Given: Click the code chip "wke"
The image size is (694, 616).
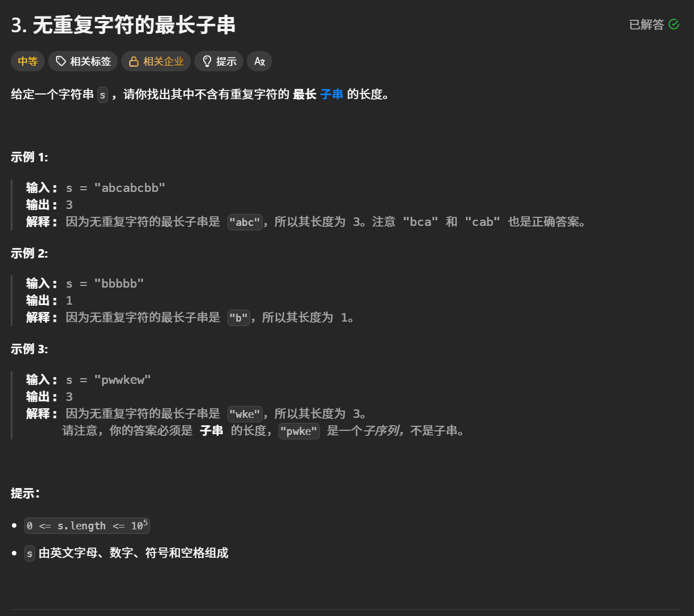Looking at the screenshot, I should (245, 414).
